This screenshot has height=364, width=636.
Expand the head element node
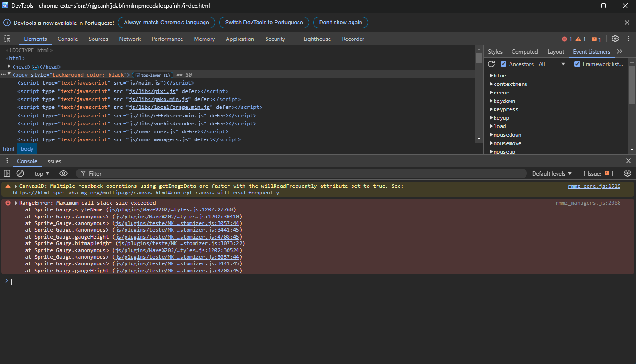pos(9,67)
